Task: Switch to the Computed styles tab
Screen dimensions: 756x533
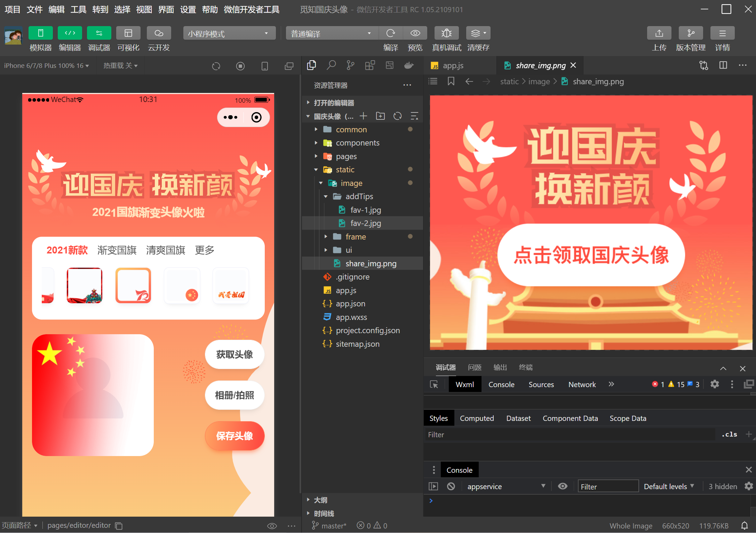Action: [x=477, y=418]
